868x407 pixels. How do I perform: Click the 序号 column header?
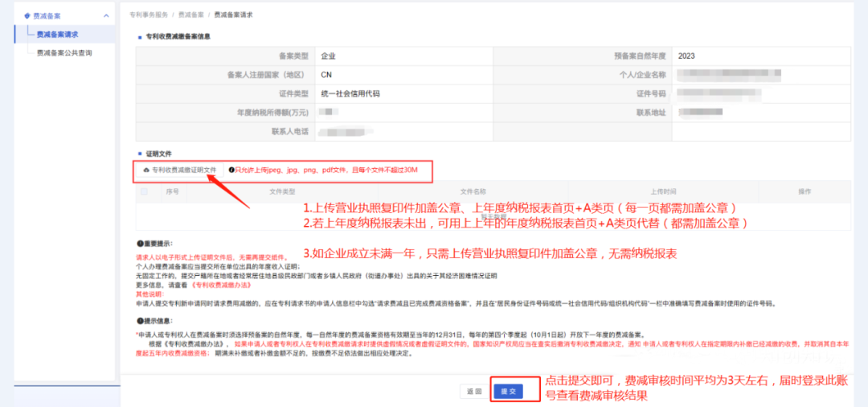[172, 191]
